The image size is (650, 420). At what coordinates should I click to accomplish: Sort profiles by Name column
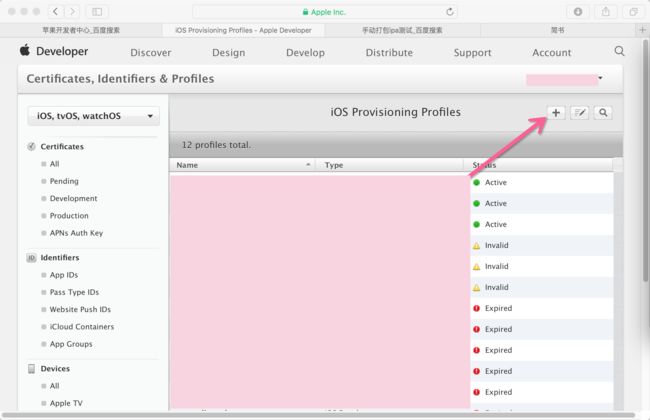(243, 165)
